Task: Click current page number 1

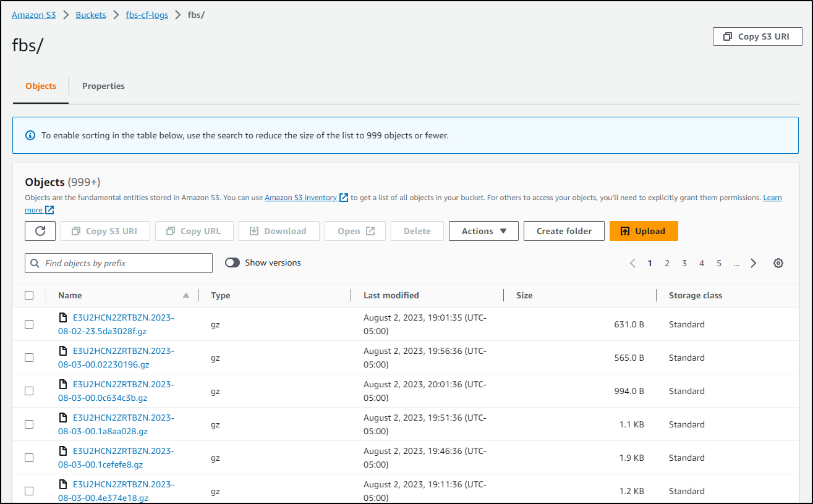Action: (x=650, y=263)
